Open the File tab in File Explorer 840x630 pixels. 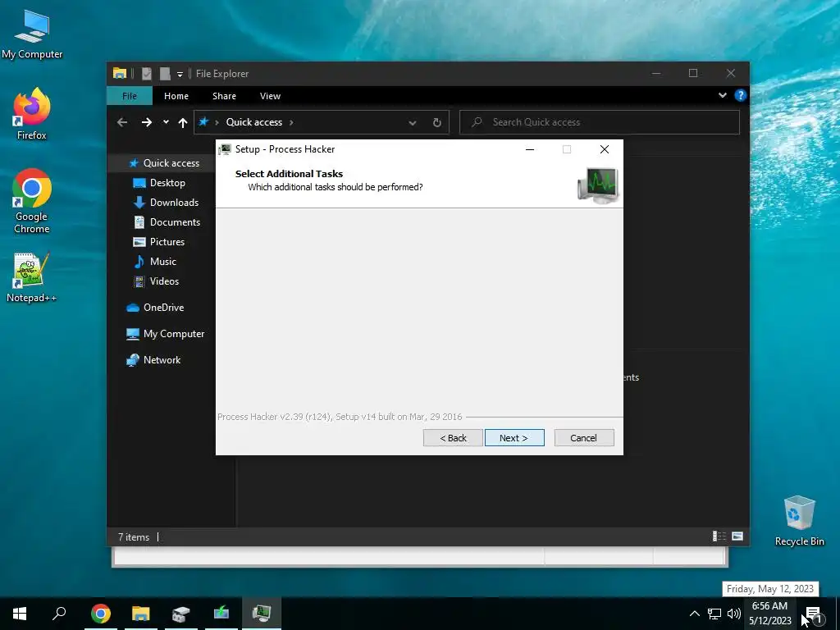pos(130,96)
